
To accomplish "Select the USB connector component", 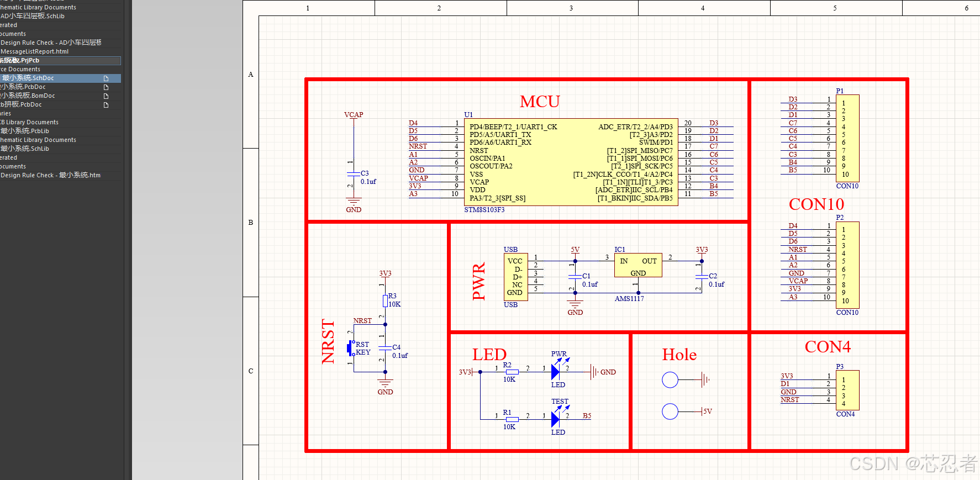I will (x=515, y=277).
